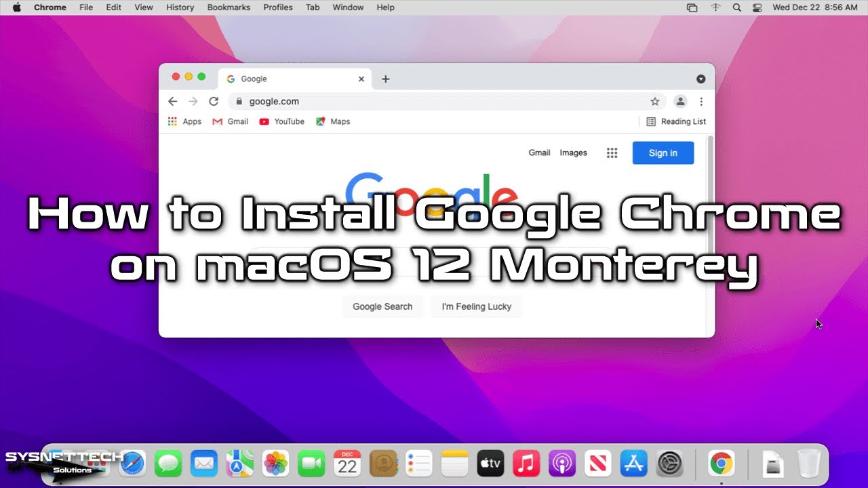Viewport: 868px width, 488px height.
Task: Open the Edit menu
Action: click(114, 7)
